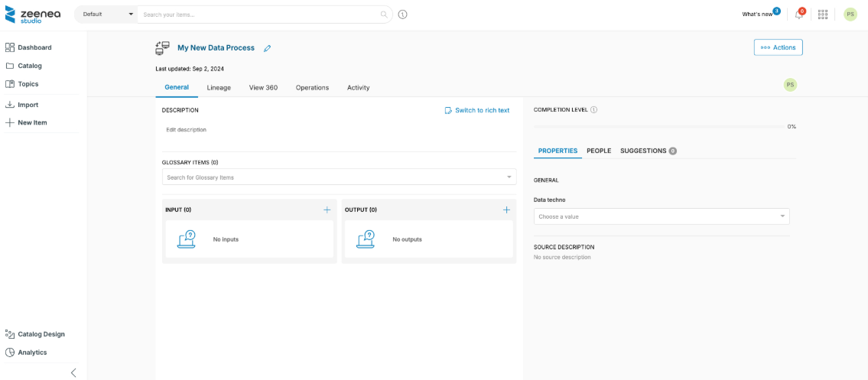Image resolution: width=868 pixels, height=380 pixels.
Task: Click the search info icon
Action: (x=403, y=15)
